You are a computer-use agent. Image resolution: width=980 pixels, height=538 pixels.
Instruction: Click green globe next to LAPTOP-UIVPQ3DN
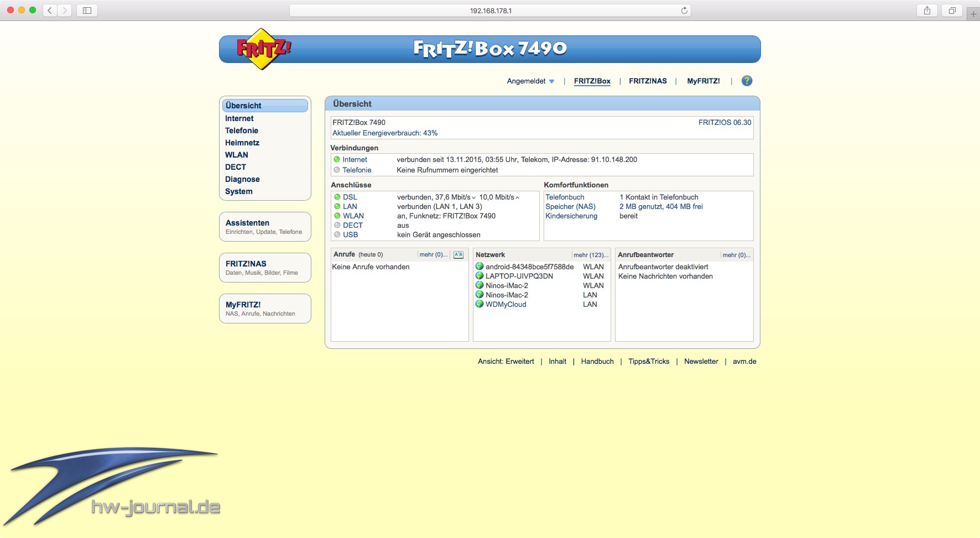point(479,276)
